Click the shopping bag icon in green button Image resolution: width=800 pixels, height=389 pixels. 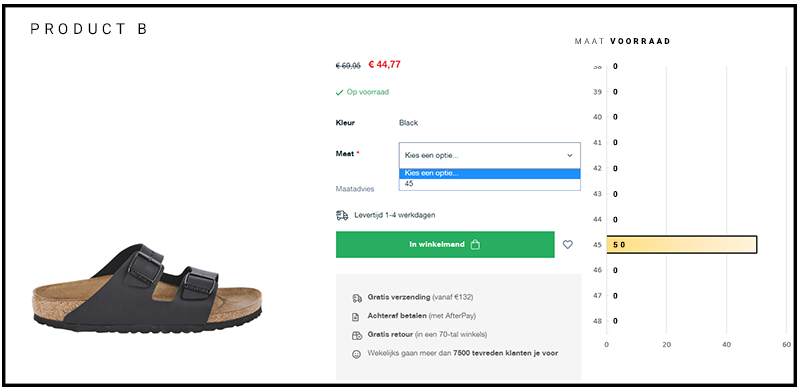[x=475, y=245]
